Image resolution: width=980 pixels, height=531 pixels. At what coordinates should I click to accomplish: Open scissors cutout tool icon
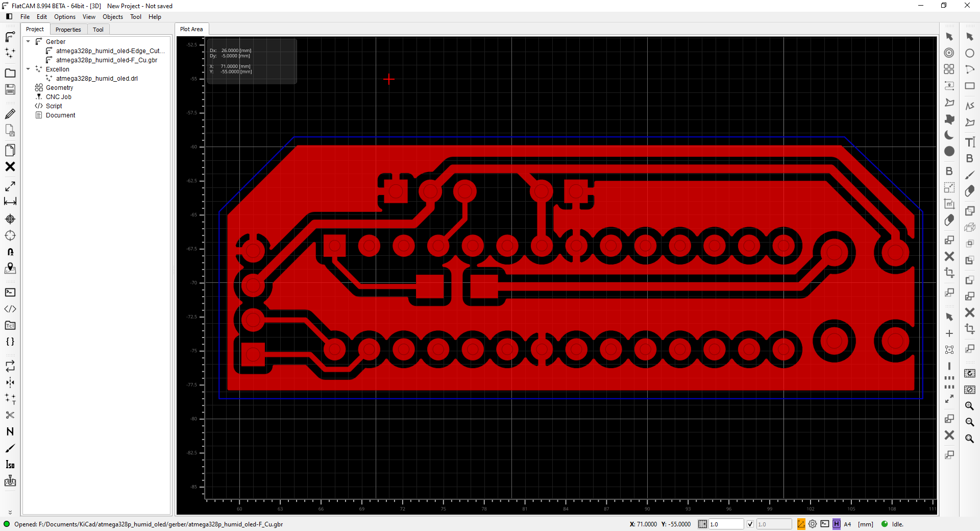click(x=10, y=415)
